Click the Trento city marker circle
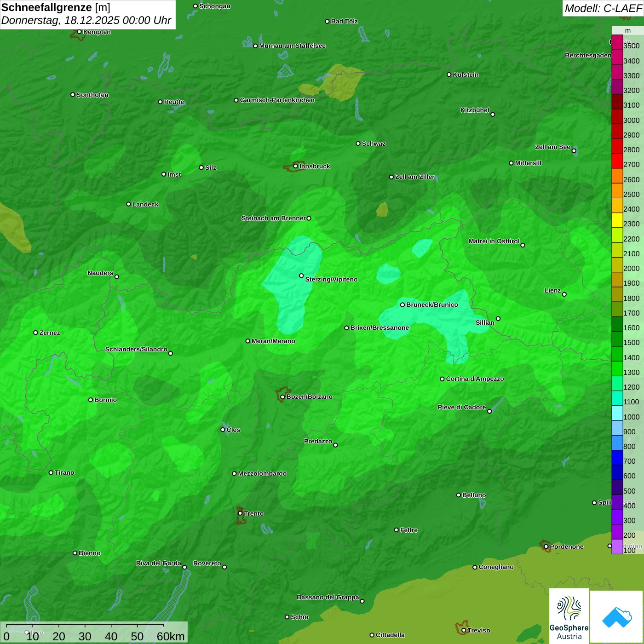Screen dimensions: 644x644 (240, 513)
